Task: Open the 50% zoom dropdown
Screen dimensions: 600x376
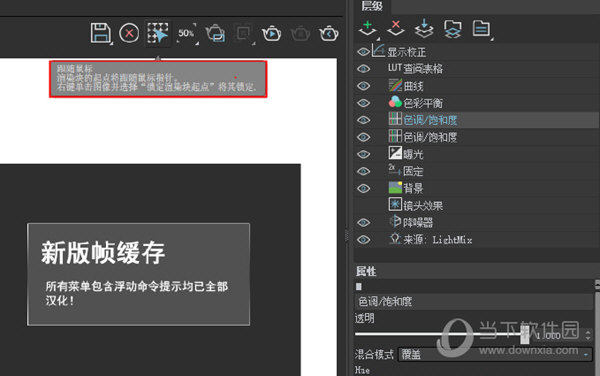Action: (x=187, y=34)
